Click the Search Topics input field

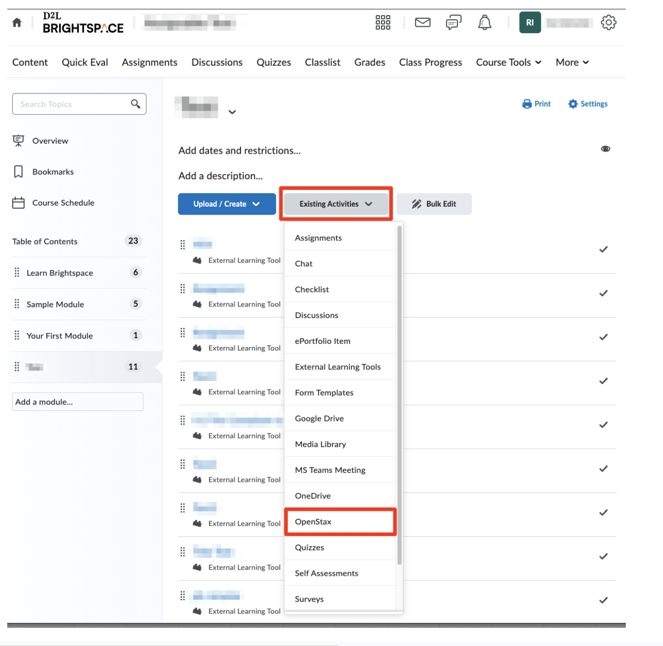tap(70, 104)
